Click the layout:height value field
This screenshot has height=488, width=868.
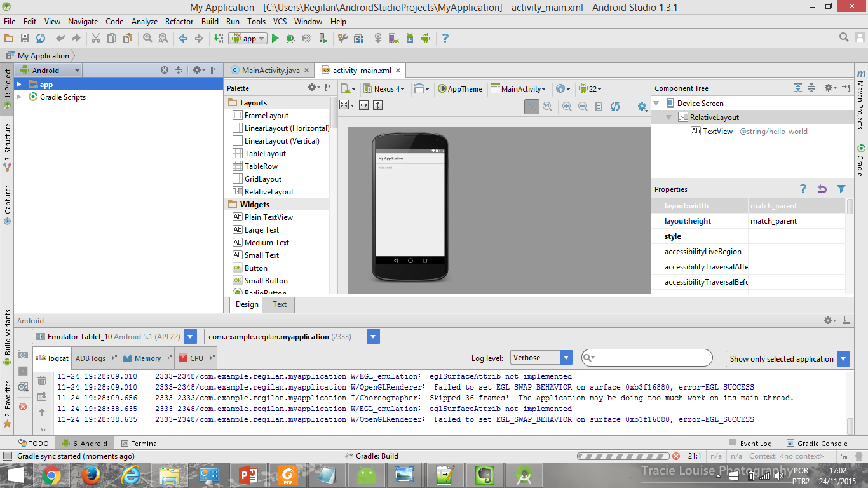coord(797,221)
